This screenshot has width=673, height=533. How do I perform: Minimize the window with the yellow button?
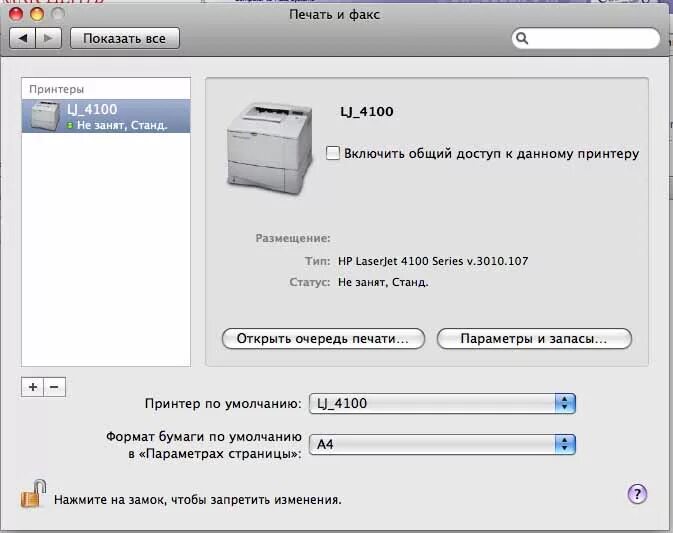point(37,14)
